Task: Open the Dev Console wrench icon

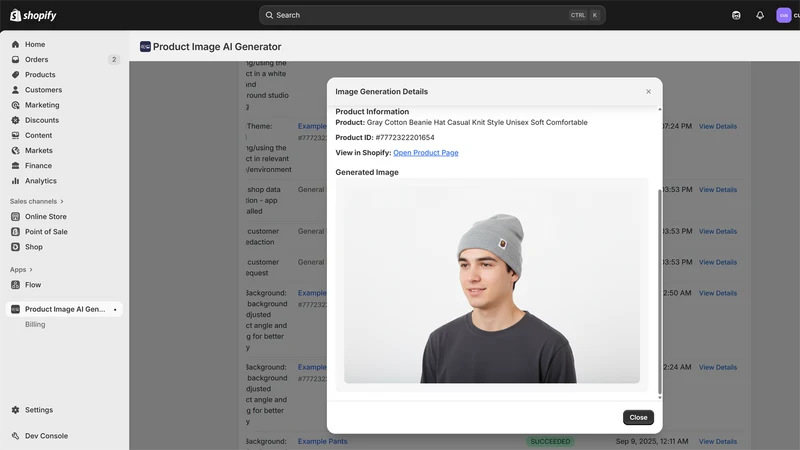Action: coord(15,436)
